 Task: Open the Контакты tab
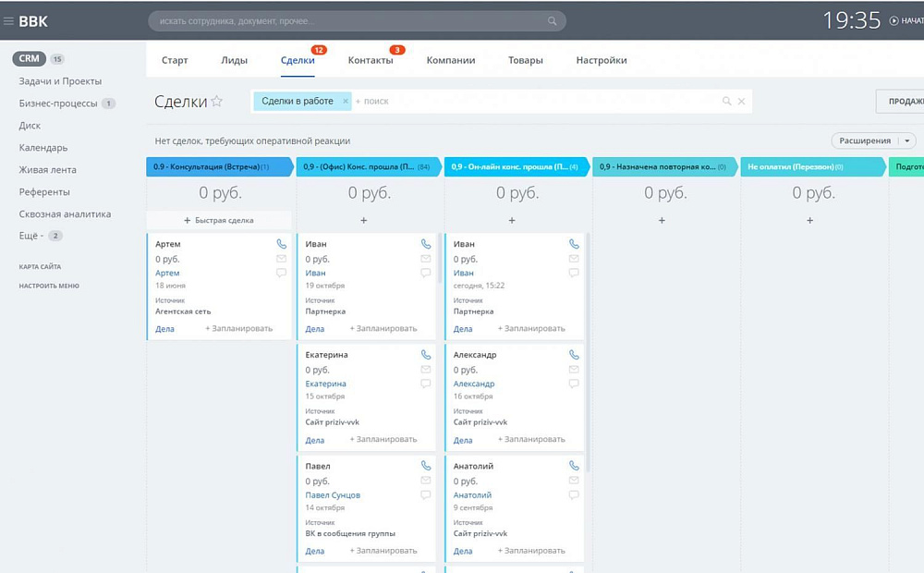point(370,60)
